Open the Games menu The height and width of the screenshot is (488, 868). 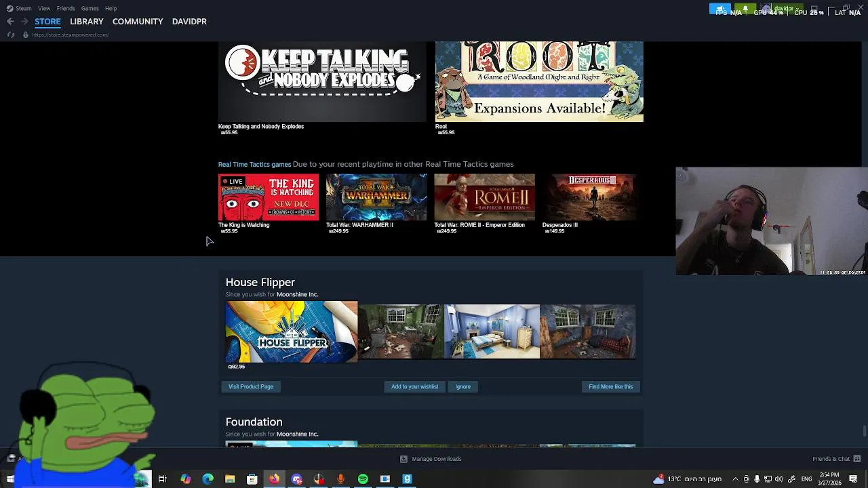point(90,8)
